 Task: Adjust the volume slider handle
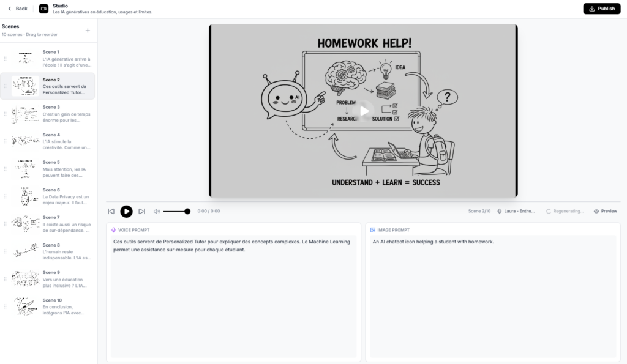point(187,211)
